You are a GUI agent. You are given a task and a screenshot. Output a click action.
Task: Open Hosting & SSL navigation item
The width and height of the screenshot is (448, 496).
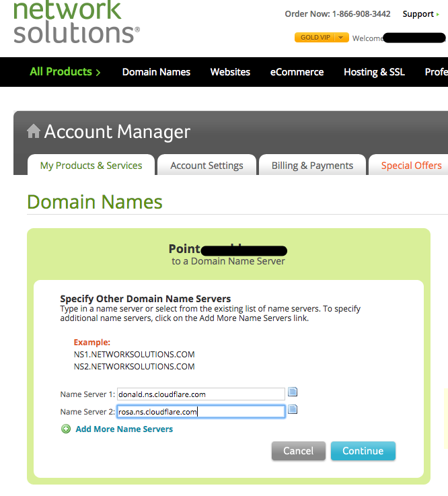tap(374, 72)
